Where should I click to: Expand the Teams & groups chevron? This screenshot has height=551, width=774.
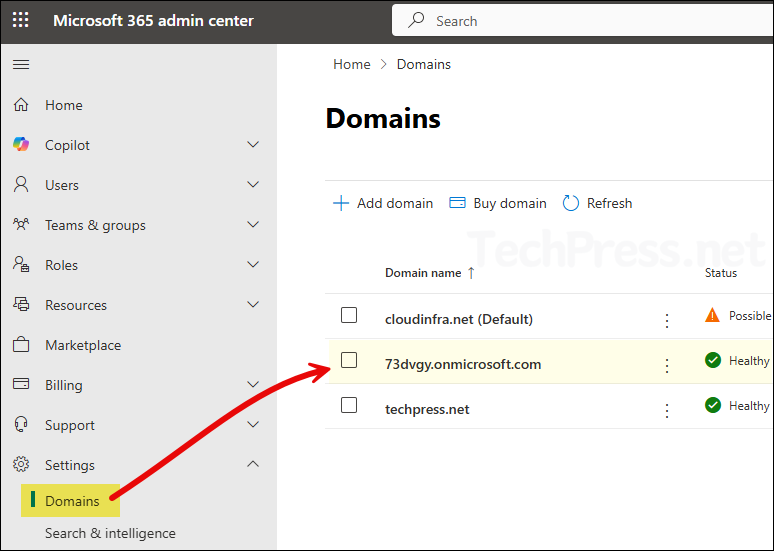pyautogui.click(x=253, y=225)
